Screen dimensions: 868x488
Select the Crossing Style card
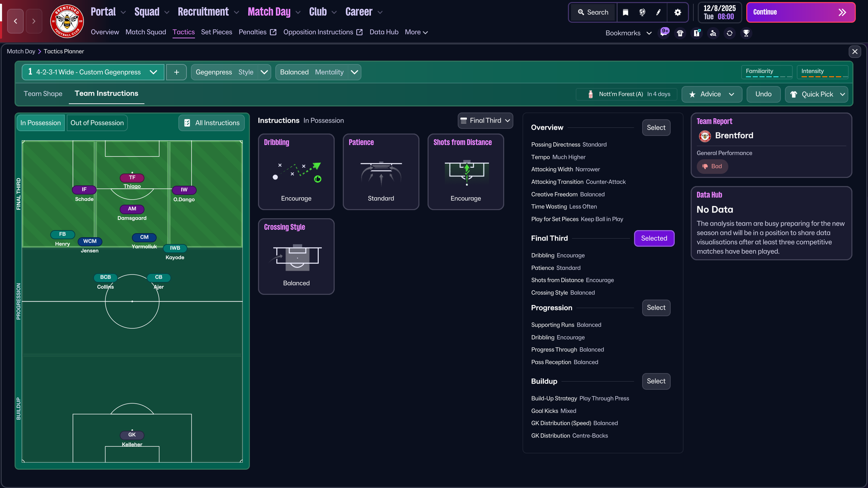point(296,257)
